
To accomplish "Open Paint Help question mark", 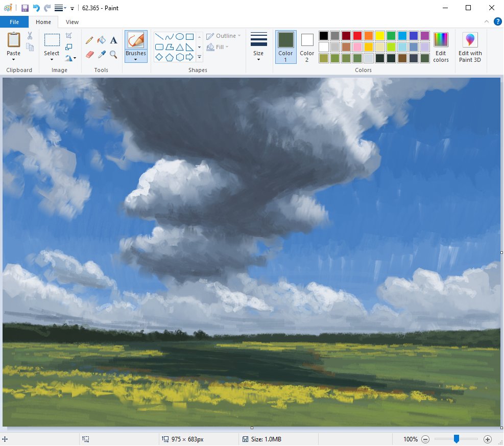I will pos(497,21).
